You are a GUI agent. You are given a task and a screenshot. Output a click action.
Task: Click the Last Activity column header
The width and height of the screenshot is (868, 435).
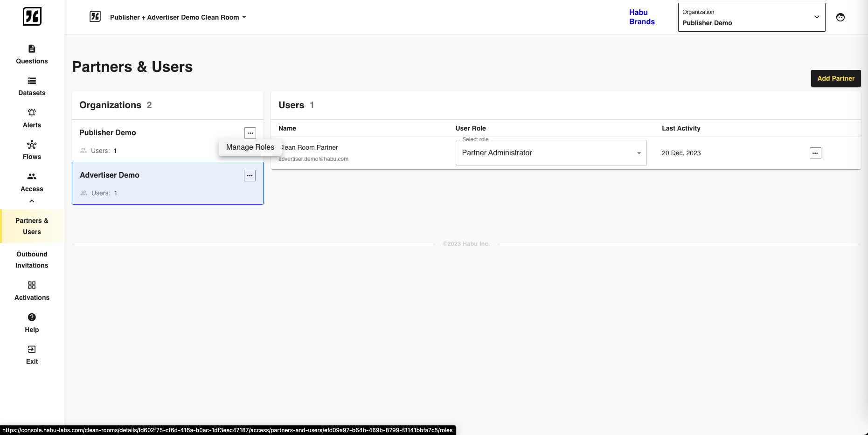[x=681, y=128]
